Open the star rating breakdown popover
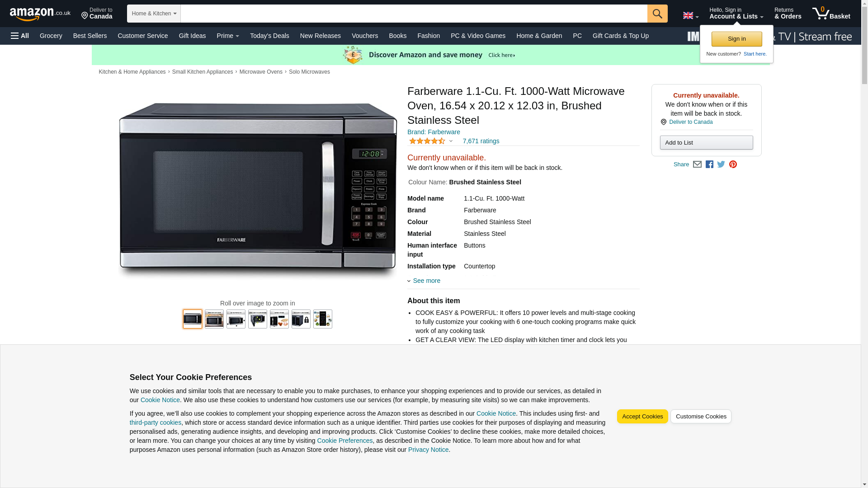This screenshot has height=488, width=868. point(431,141)
